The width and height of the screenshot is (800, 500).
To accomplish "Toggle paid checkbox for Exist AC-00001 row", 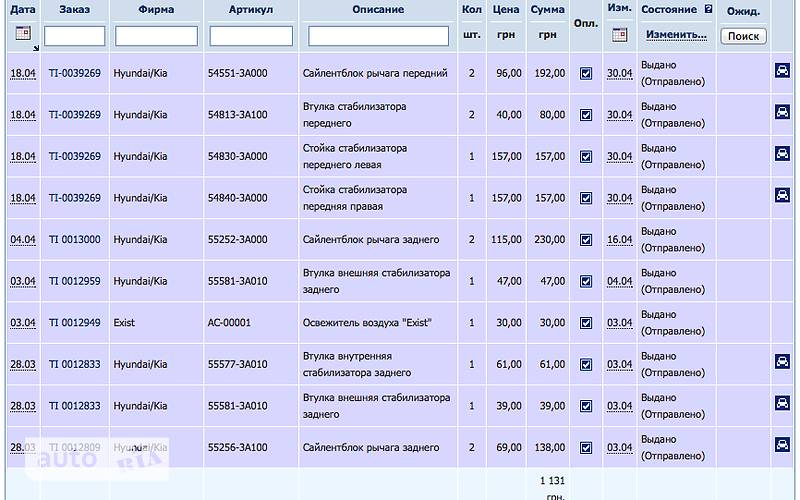I will [586, 323].
